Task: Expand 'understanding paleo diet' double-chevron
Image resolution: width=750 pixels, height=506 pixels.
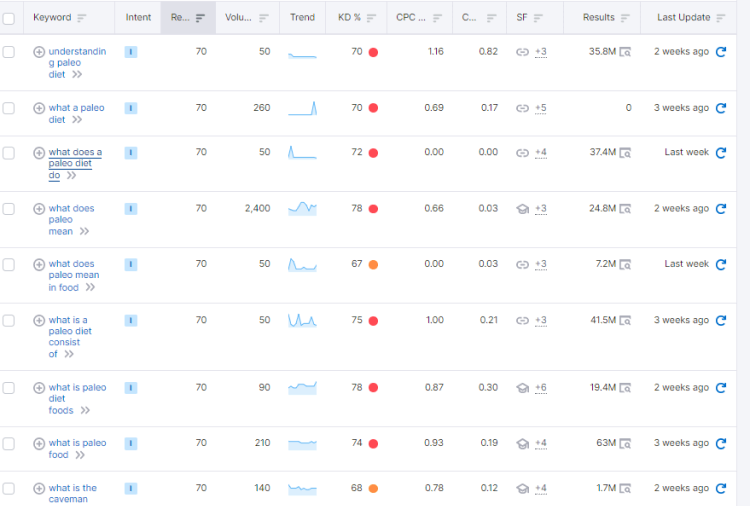Action: pyautogui.click(x=77, y=75)
